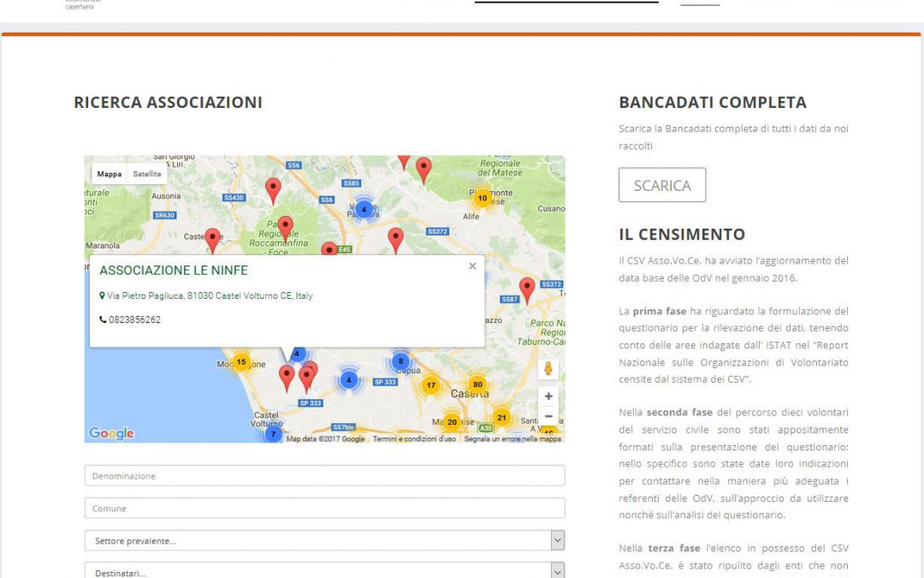924x578 pixels.
Task: Click the phone icon next to 0823856262
Action: coord(103,319)
